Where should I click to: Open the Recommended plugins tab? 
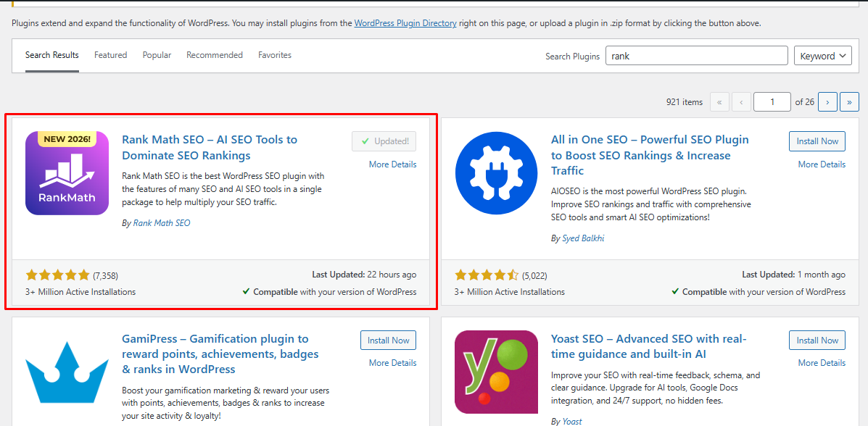click(215, 55)
